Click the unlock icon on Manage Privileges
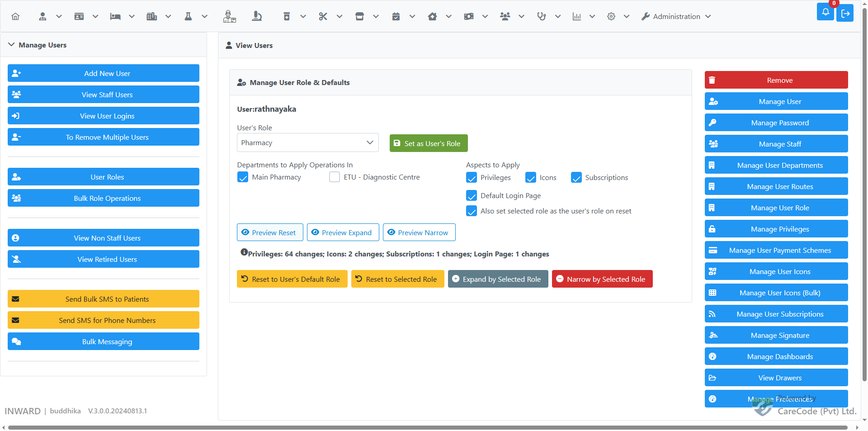The width and height of the screenshot is (868, 431). coord(712,229)
